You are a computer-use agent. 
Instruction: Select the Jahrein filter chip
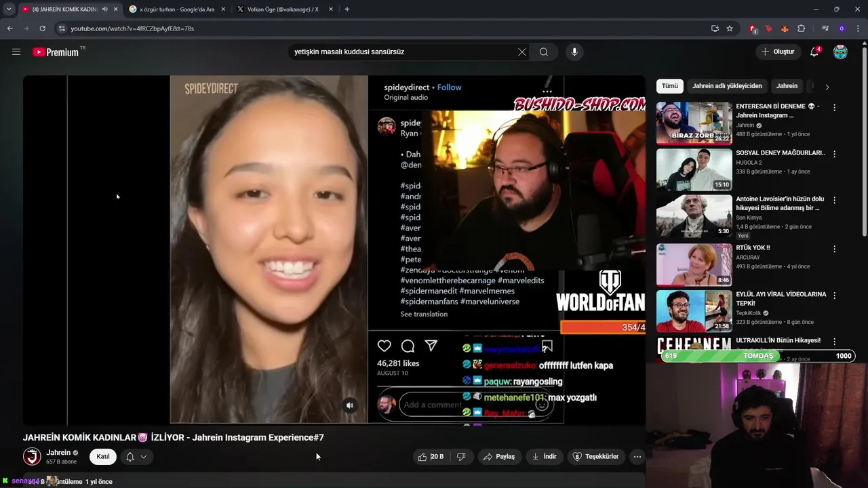pyautogui.click(x=787, y=86)
